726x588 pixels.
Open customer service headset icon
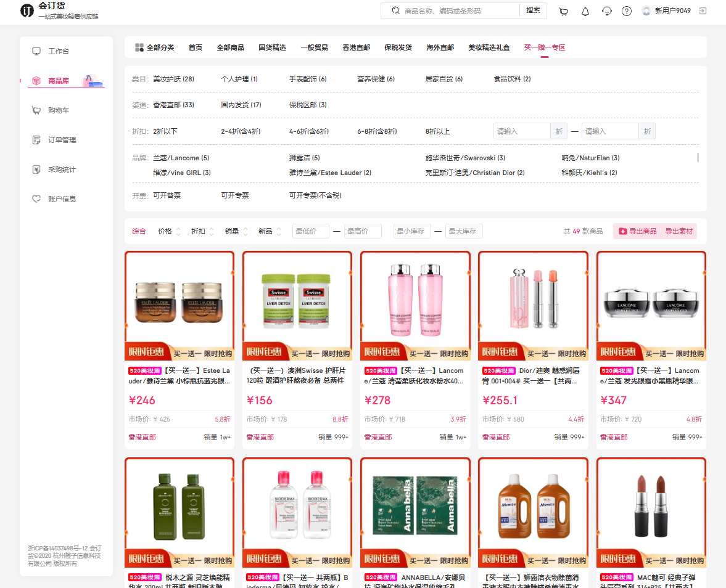[606, 11]
